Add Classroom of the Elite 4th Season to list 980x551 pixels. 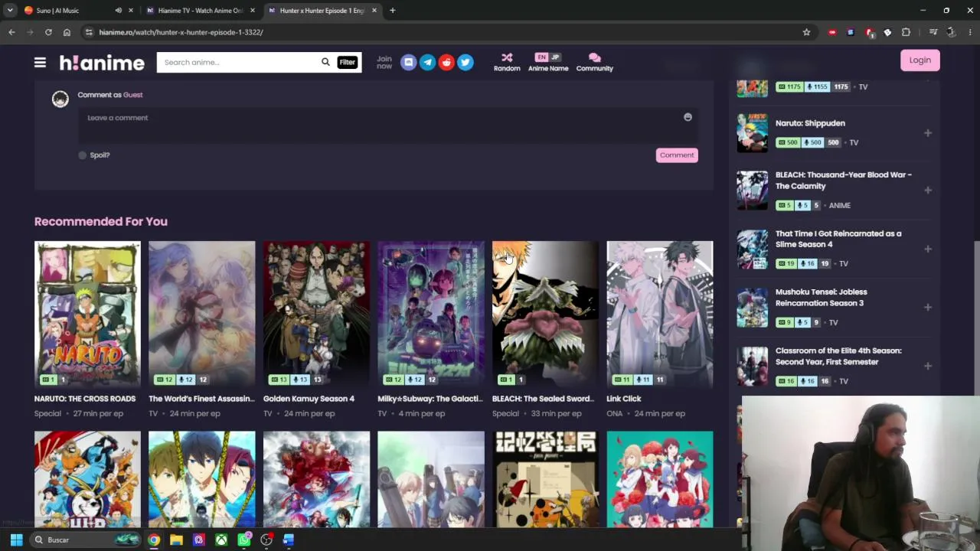pyautogui.click(x=927, y=366)
